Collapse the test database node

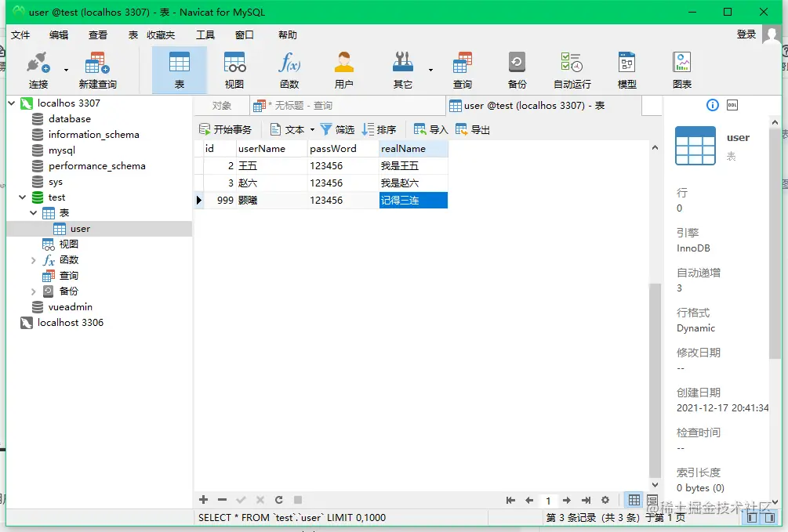[x=23, y=197]
